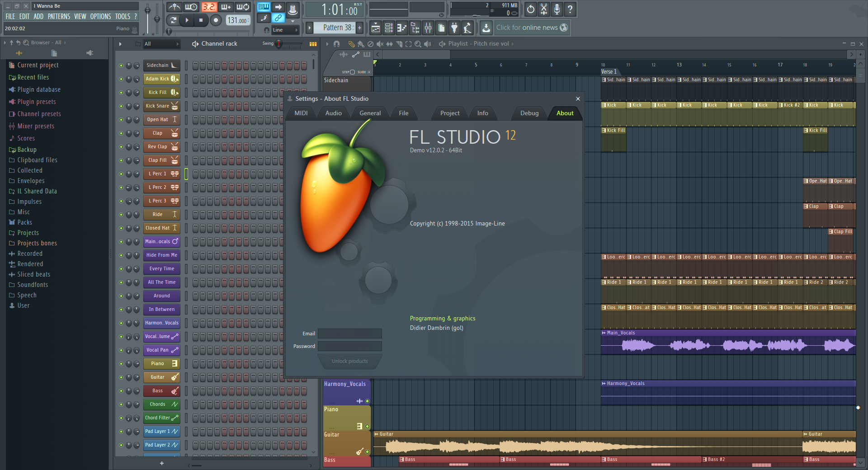The width and height of the screenshot is (868, 470).
Task: Toggle playlist snap magnet icon
Action: click(x=336, y=44)
